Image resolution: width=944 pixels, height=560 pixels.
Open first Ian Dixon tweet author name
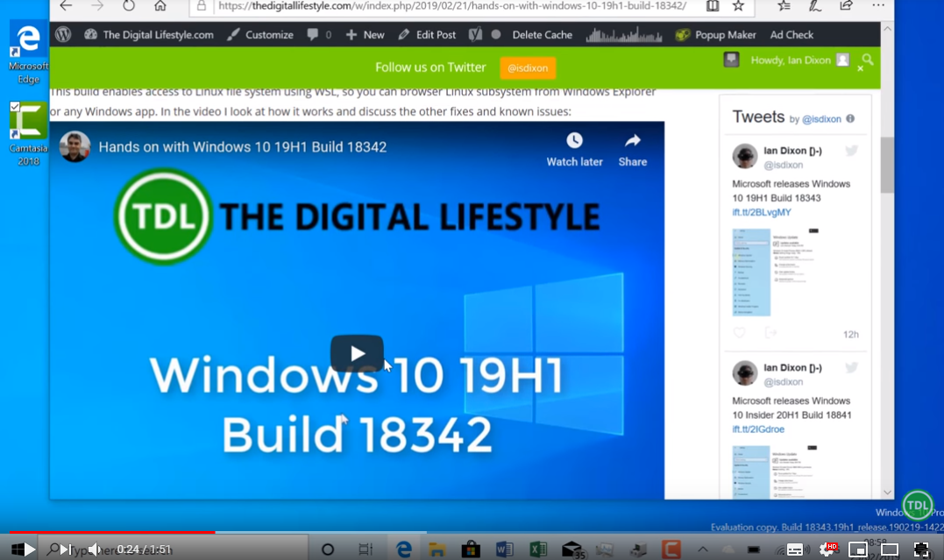click(x=793, y=151)
